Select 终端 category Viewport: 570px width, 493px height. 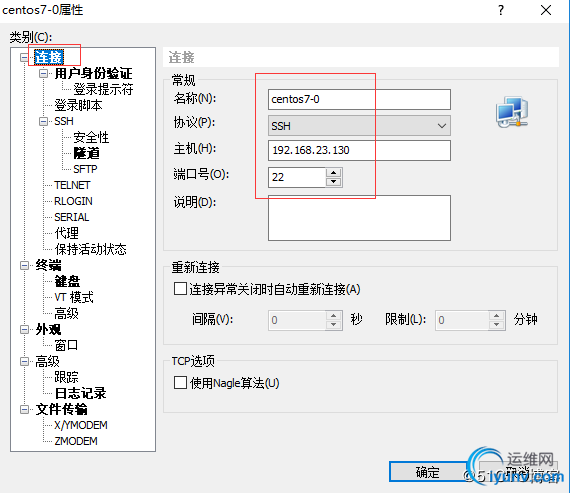pos(48,265)
